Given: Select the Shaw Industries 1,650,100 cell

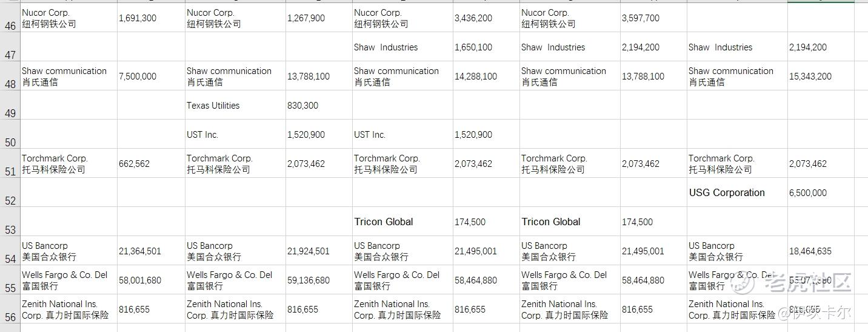Looking at the screenshot, I should tap(486, 47).
